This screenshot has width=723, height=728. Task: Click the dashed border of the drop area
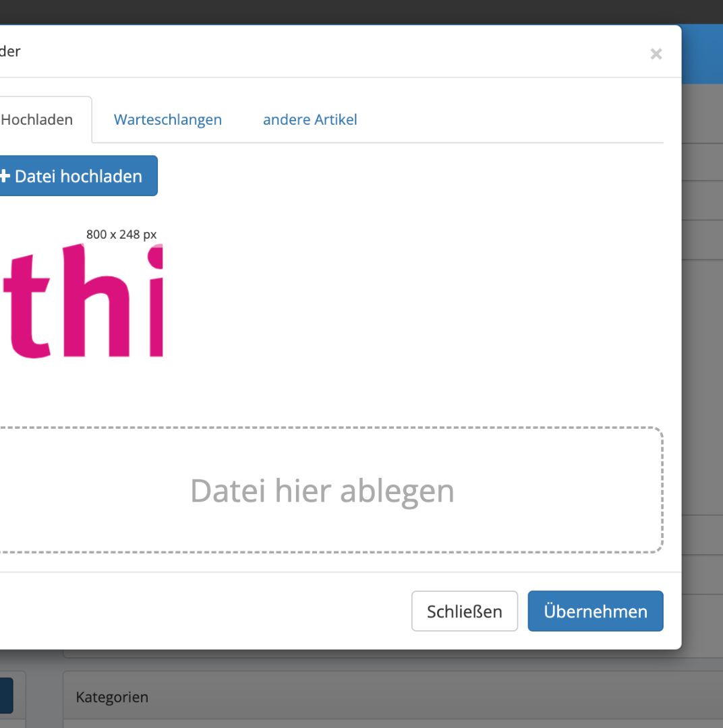point(662,490)
